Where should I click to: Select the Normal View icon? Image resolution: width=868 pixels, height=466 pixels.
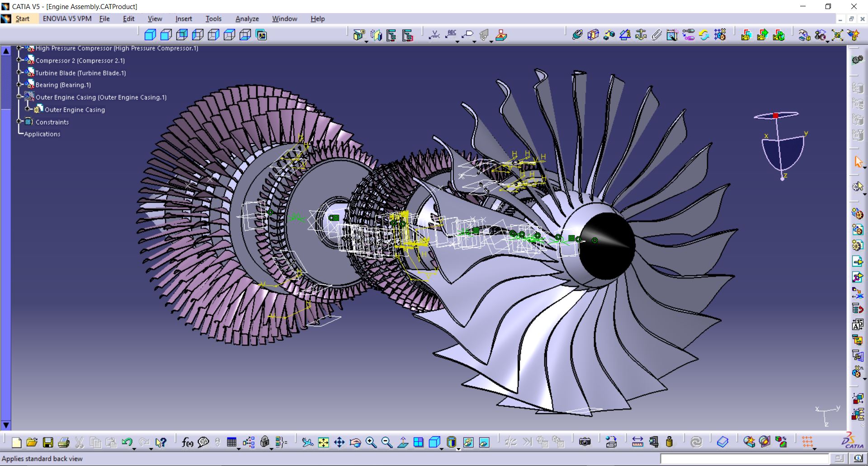click(403, 442)
